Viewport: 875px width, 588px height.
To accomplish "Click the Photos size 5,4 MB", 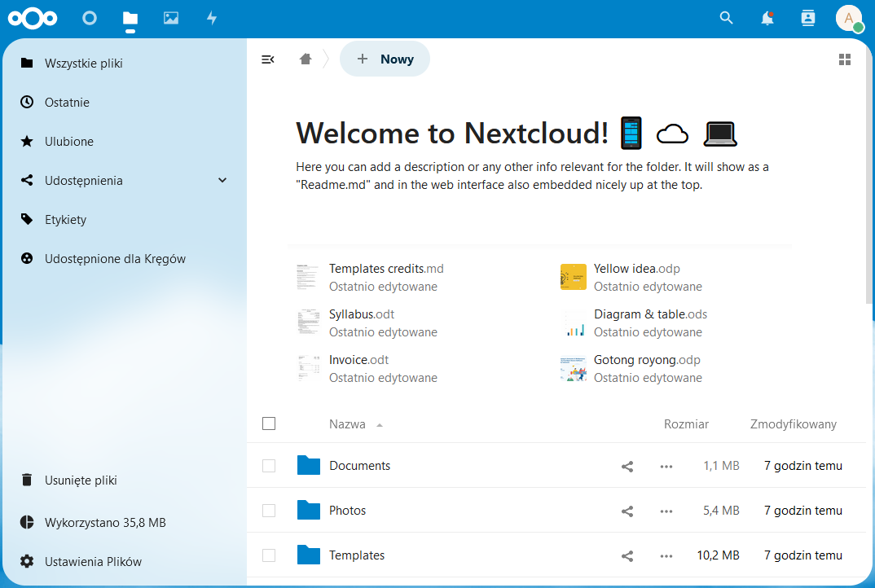I will tap(721, 511).
